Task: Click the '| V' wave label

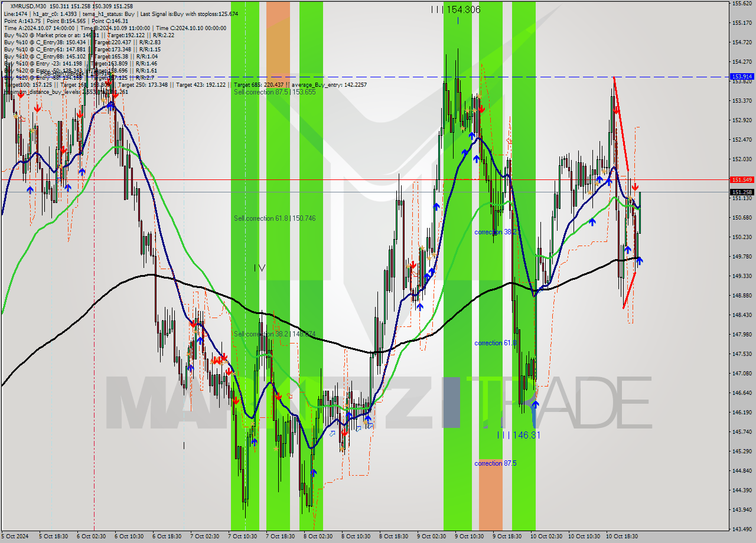Action: pyautogui.click(x=259, y=268)
